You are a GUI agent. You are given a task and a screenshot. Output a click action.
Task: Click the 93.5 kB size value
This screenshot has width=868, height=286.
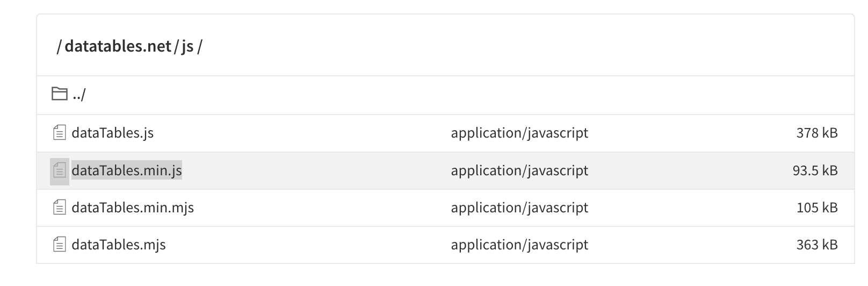coord(815,170)
